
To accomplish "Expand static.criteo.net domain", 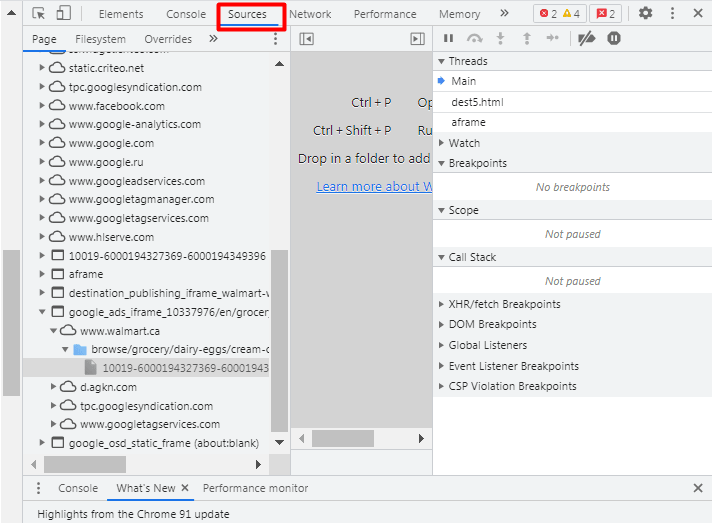I will tap(41, 68).
